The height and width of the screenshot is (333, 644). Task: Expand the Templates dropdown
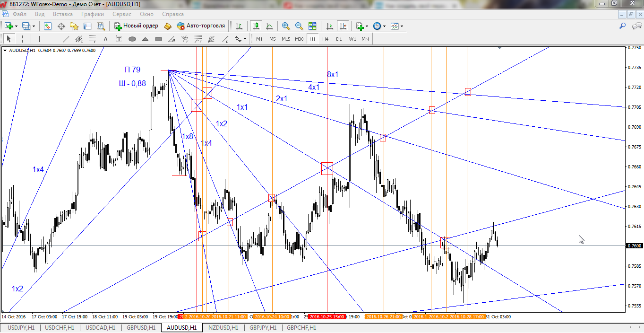(402, 26)
